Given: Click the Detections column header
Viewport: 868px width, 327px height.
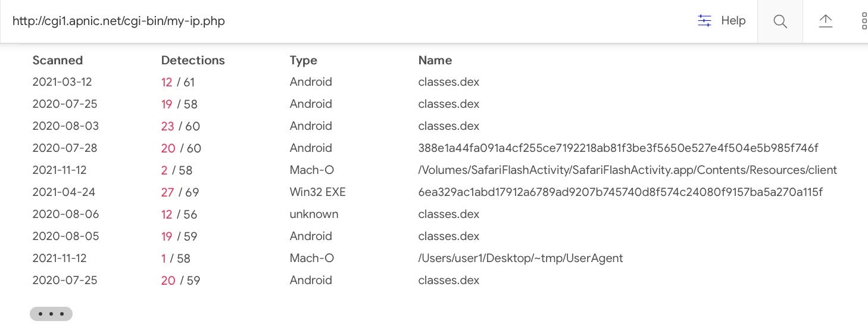Looking at the screenshot, I should coord(193,60).
